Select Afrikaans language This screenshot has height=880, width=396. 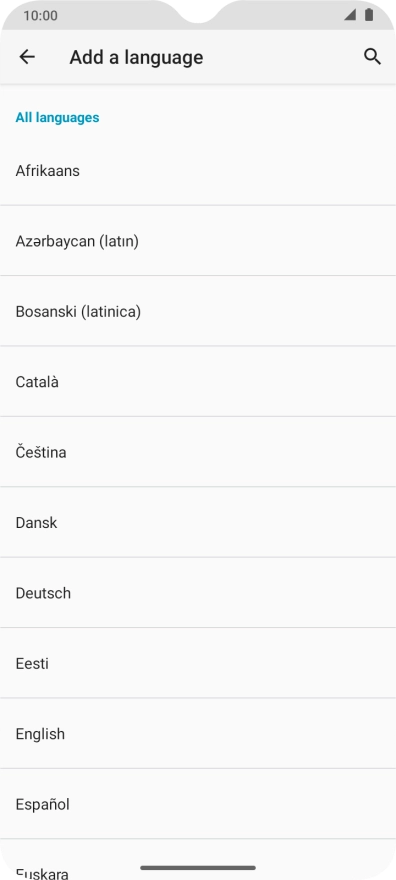(198, 171)
